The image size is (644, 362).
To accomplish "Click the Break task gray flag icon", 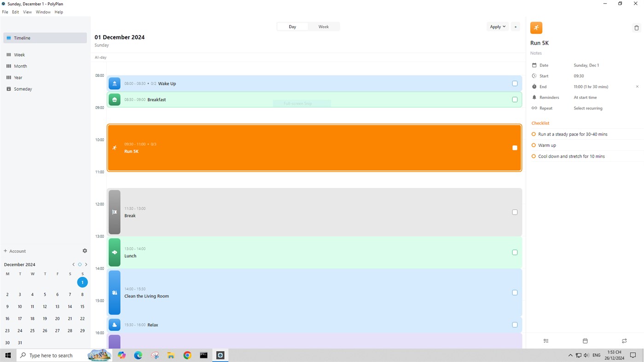I will [115, 212].
